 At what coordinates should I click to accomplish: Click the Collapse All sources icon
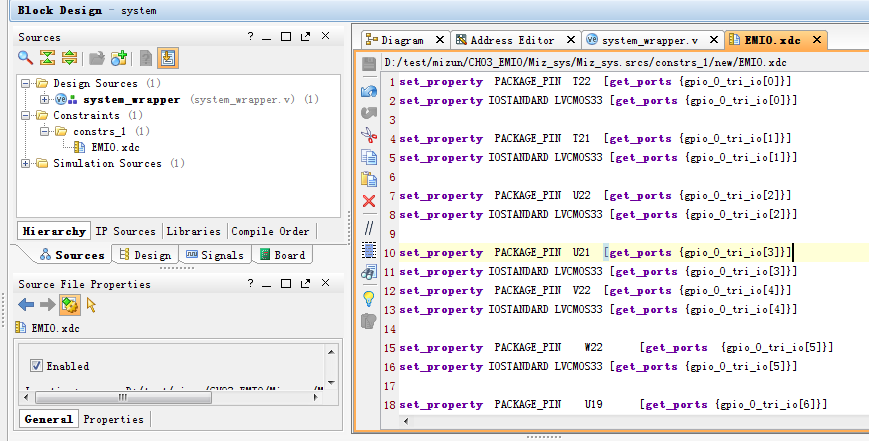pos(47,58)
